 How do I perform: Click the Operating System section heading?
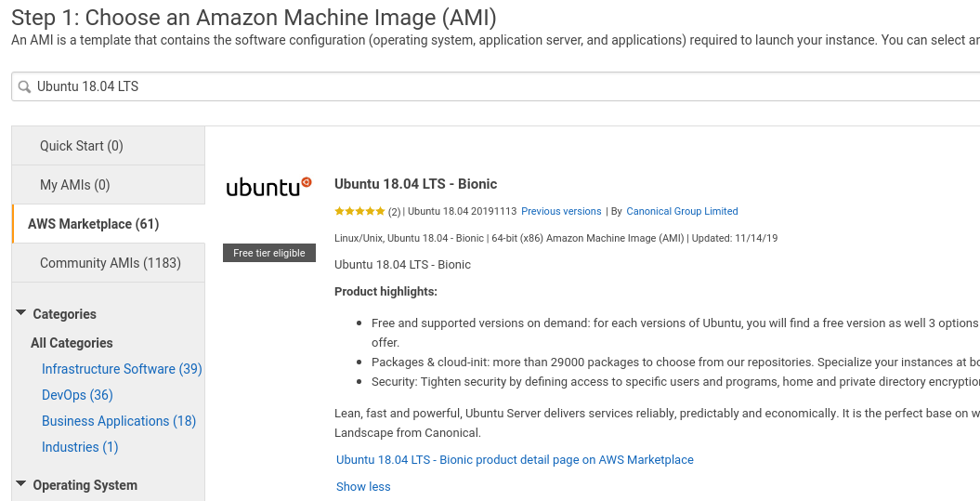[85, 485]
